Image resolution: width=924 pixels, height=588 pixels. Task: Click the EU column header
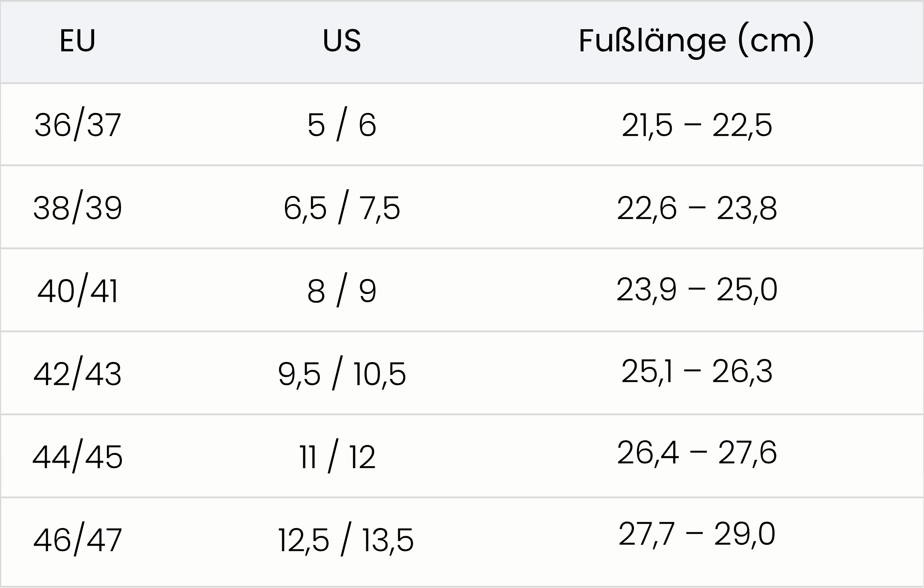click(x=77, y=41)
